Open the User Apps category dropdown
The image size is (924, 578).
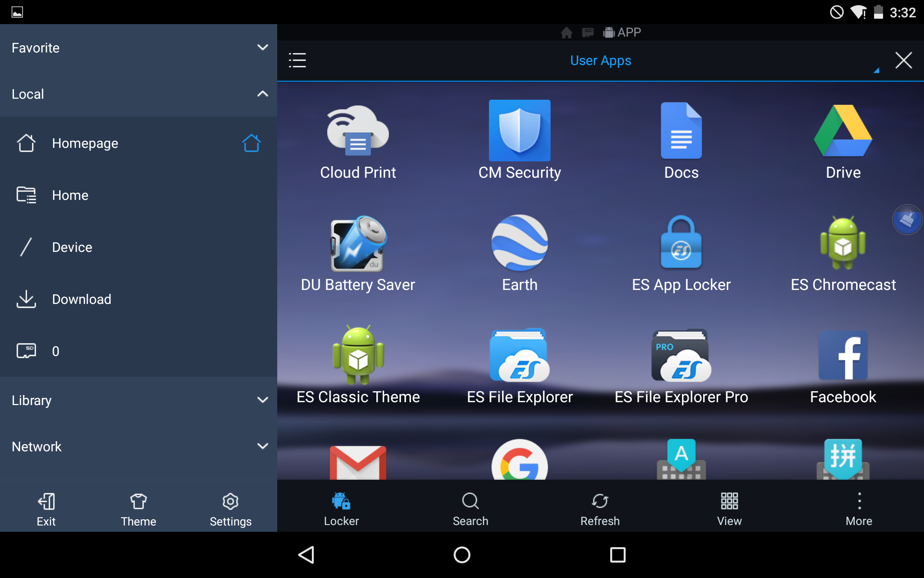(601, 61)
